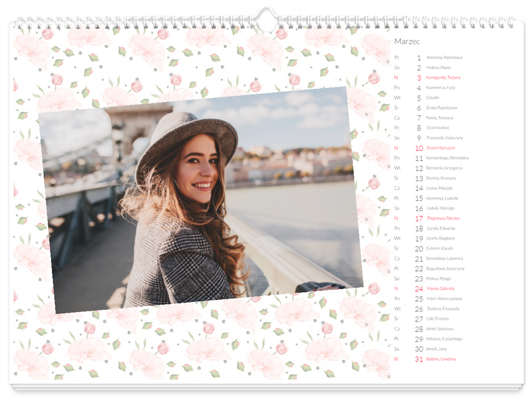This screenshot has width=532, height=406.
Task: Click the Marka, Gabriela name day entry
Action: [x=440, y=288]
